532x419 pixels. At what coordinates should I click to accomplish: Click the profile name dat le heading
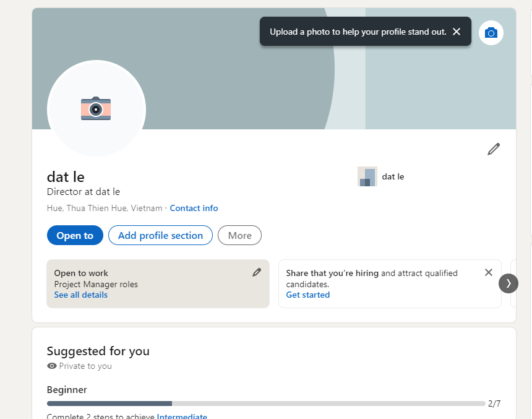point(66,177)
